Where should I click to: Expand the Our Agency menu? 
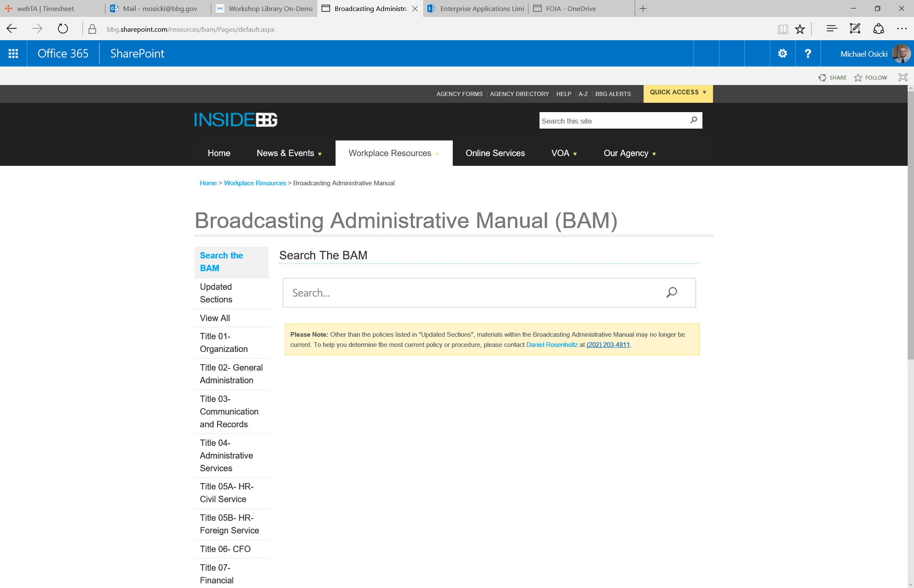coord(630,153)
